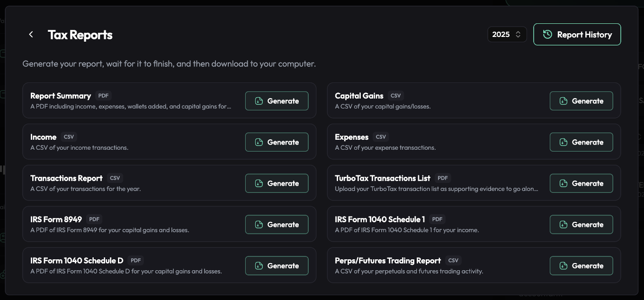Viewport: 644px width, 300px height.
Task: Click the download icon for TurboTax Transactions List
Action: (x=563, y=183)
